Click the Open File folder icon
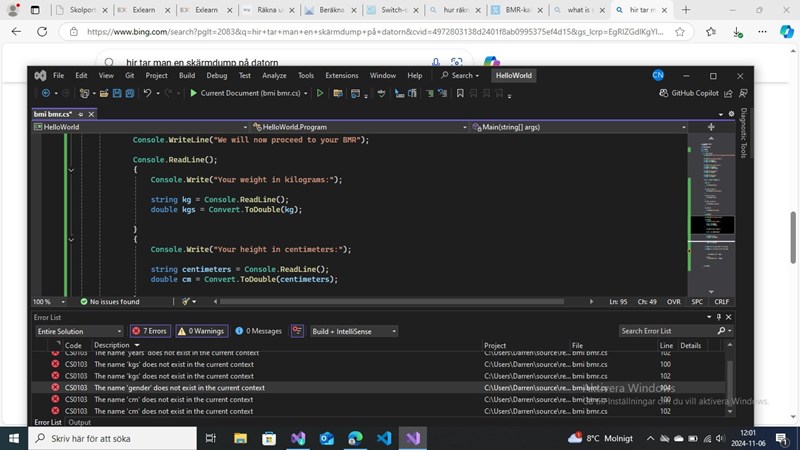 (103, 93)
